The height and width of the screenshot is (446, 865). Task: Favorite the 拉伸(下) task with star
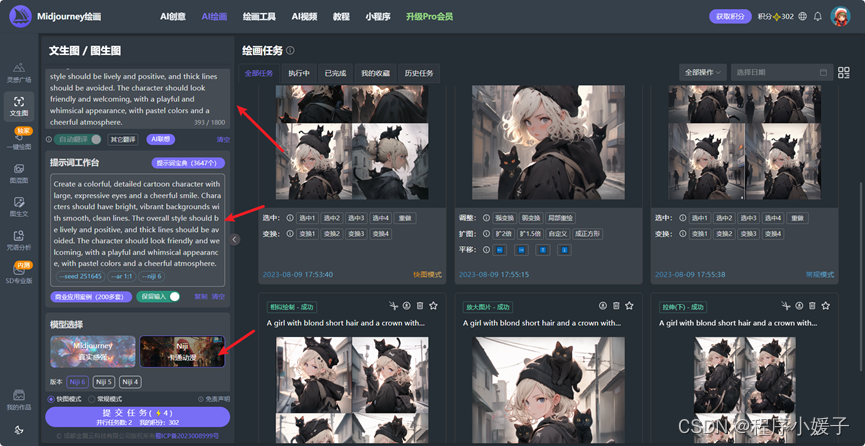826,305
